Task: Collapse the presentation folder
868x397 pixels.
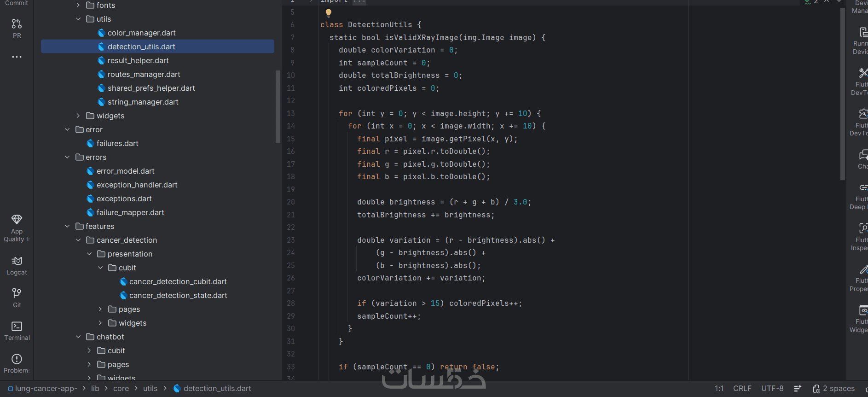Action: point(89,254)
